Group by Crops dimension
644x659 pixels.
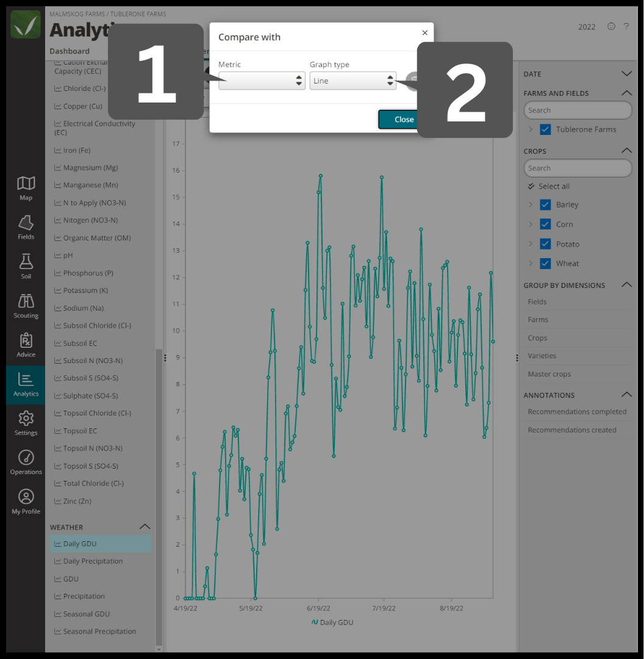[x=537, y=338]
